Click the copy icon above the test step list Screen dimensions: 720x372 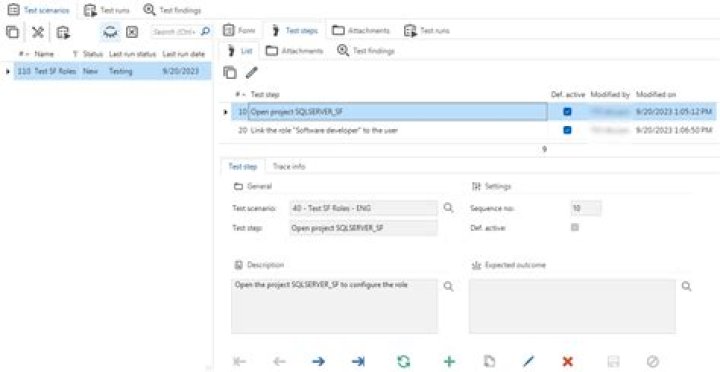point(230,72)
